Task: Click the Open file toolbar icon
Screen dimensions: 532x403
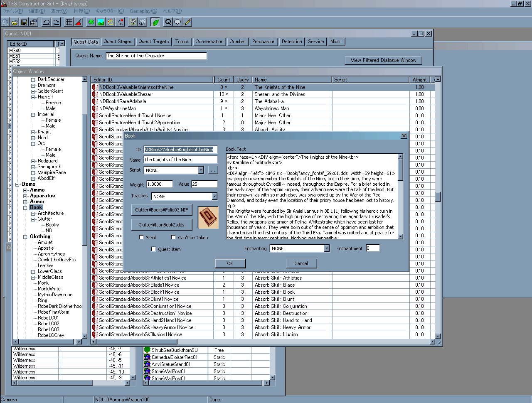Action: pos(15,22)
